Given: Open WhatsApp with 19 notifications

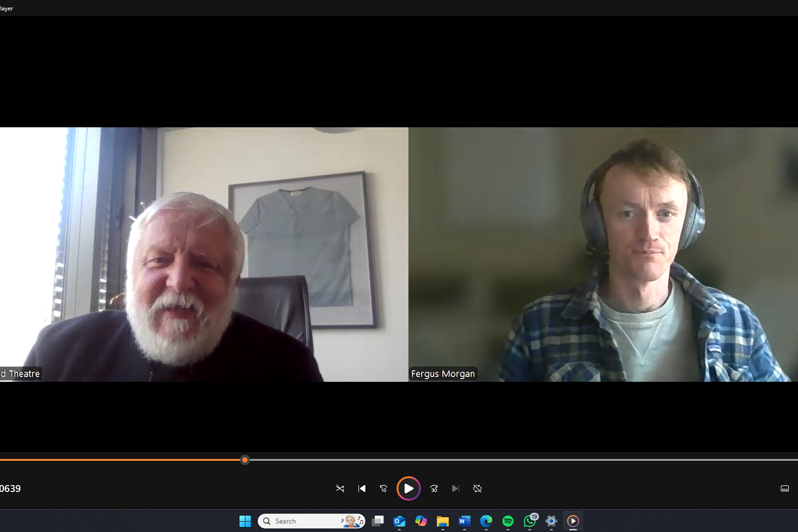Looking at the screenshot, I should point(530,521).
